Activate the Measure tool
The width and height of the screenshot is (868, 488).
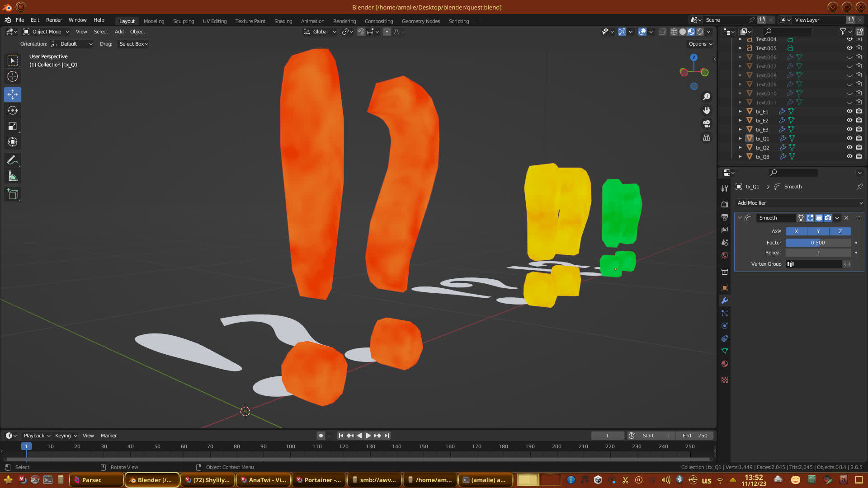(x=13, y=177)
